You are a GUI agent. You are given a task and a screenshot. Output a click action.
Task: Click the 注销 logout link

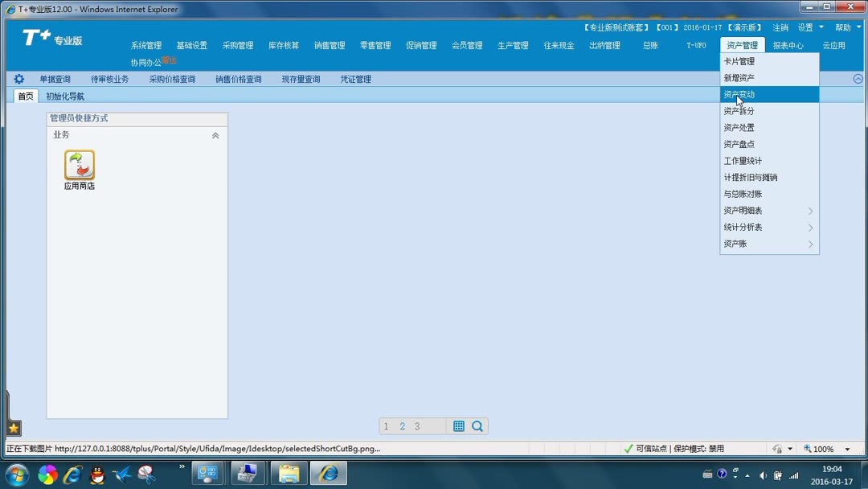click(780, 26)
